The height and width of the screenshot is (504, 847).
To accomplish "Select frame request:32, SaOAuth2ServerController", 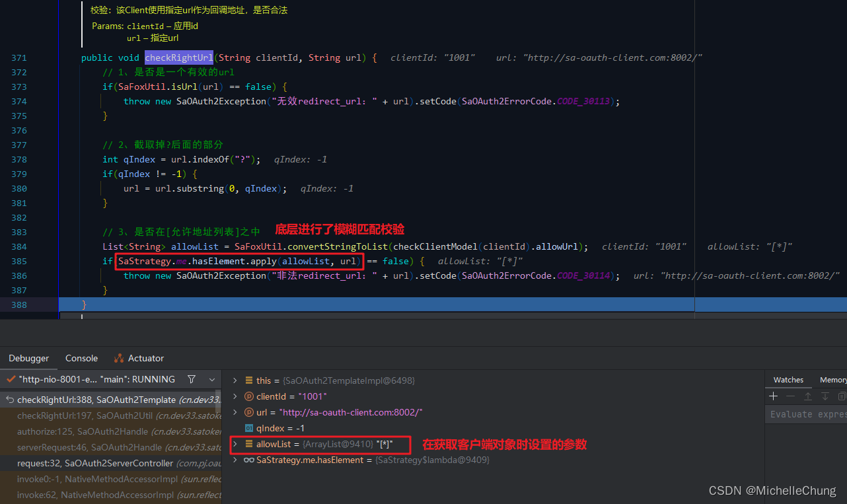I will click(x=110, y=463).
